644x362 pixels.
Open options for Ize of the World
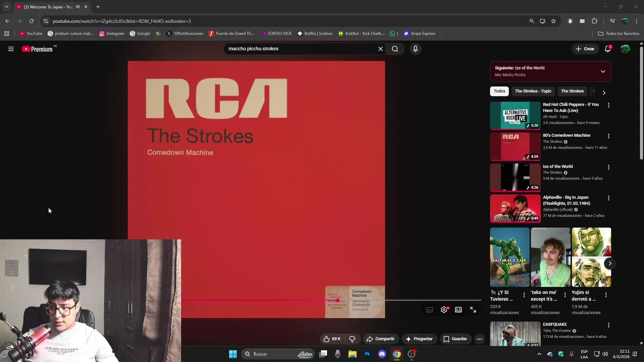coord(608,167)
